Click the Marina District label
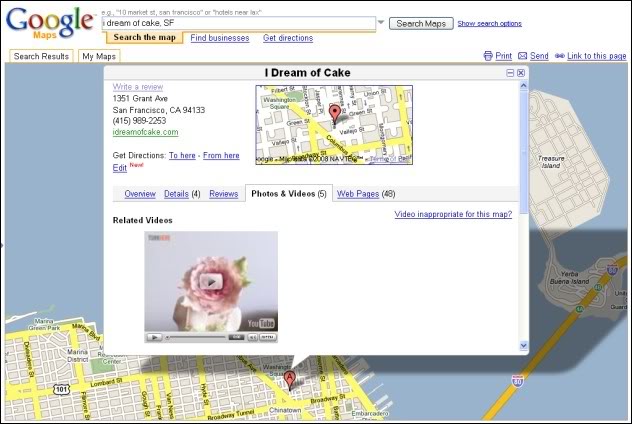 77,355
